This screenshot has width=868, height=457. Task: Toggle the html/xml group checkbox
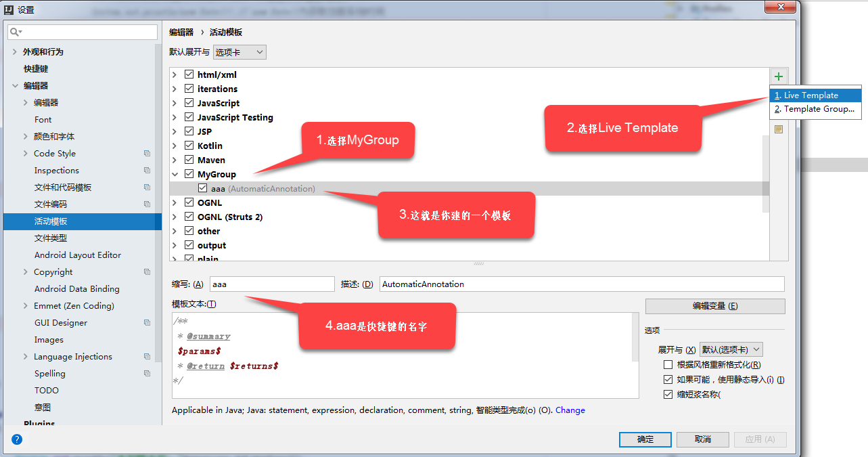[189, 74]
